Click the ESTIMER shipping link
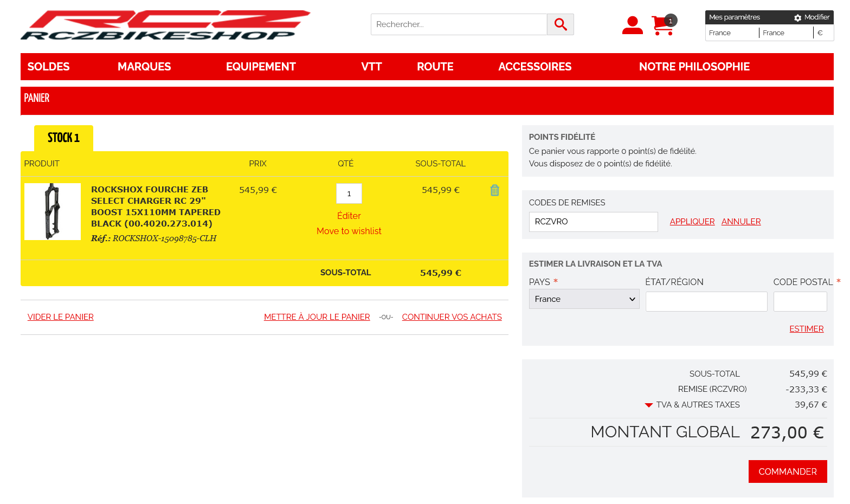Image resolution: width=850 pixels, height=504 pixels. (806, 329)
